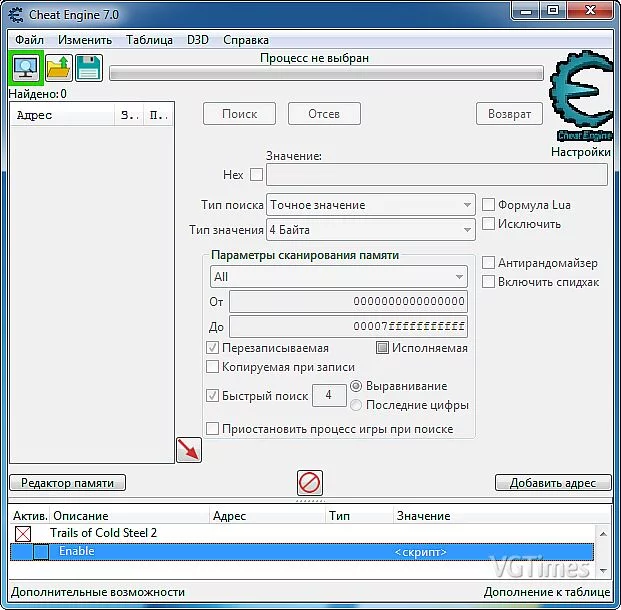Open memory region dropdown All

339,276
